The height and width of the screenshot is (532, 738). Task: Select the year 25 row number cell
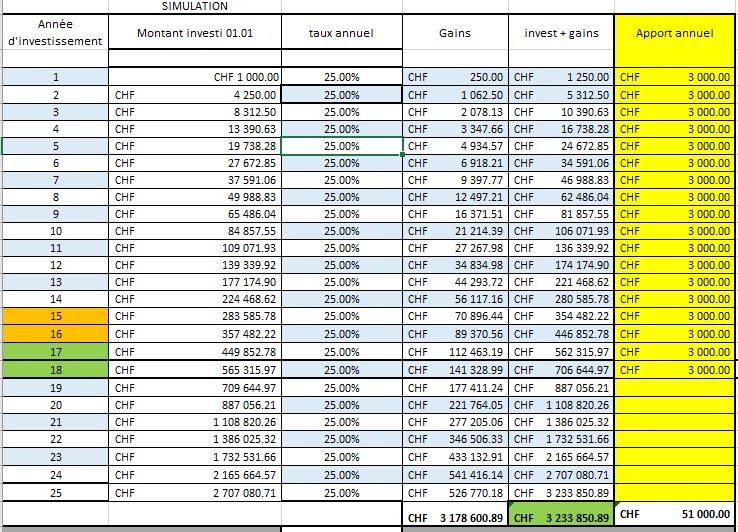tap(56, 493)
